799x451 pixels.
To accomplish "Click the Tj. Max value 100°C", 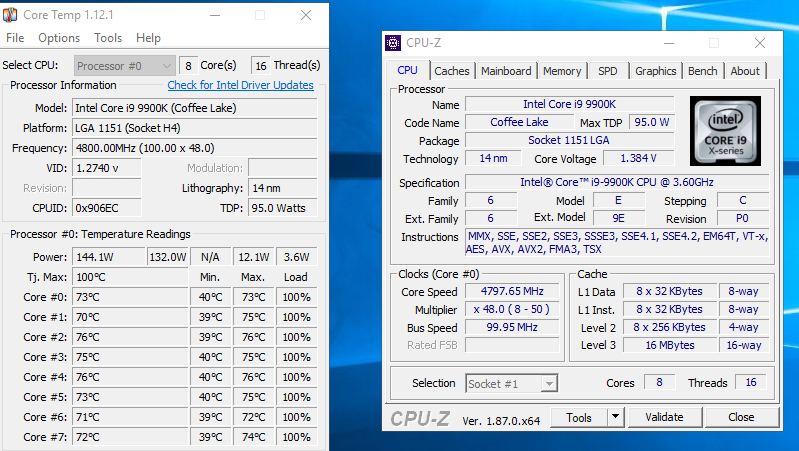I will pos(130,277).
